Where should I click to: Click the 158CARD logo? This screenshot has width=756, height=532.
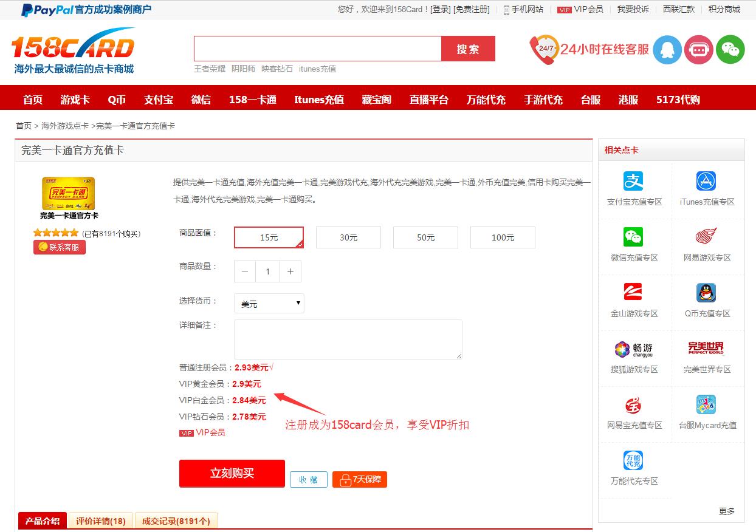(73, 52)
